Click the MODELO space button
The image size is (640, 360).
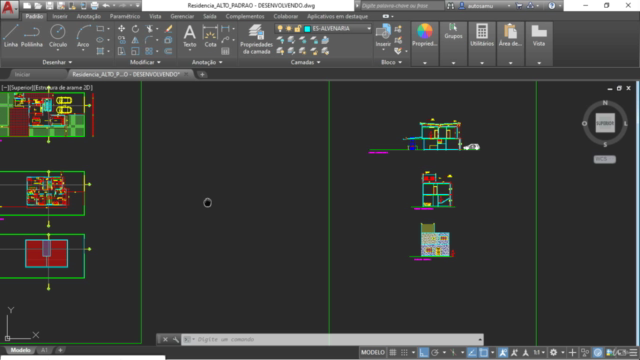[373, 353]
